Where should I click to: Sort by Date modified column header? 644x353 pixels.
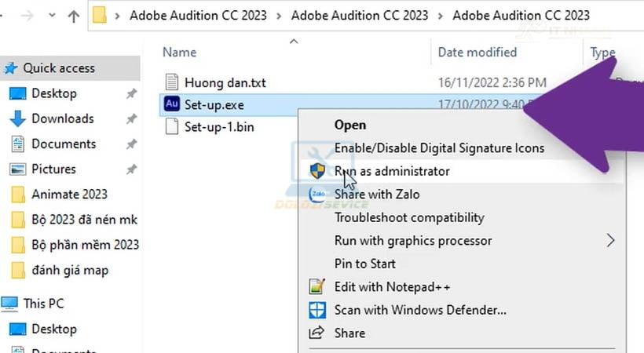click(x=478, y=52)
